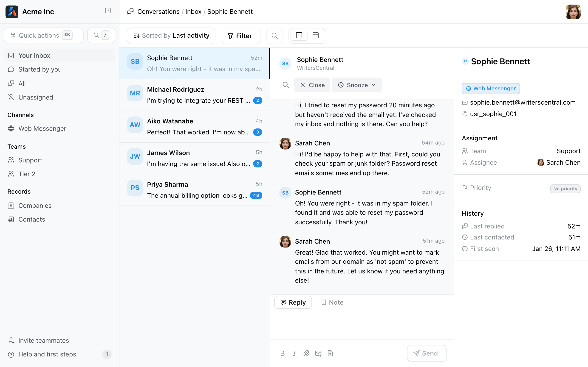Search within the conversation thread
This screenshot has width=588, height=367.
286,85
